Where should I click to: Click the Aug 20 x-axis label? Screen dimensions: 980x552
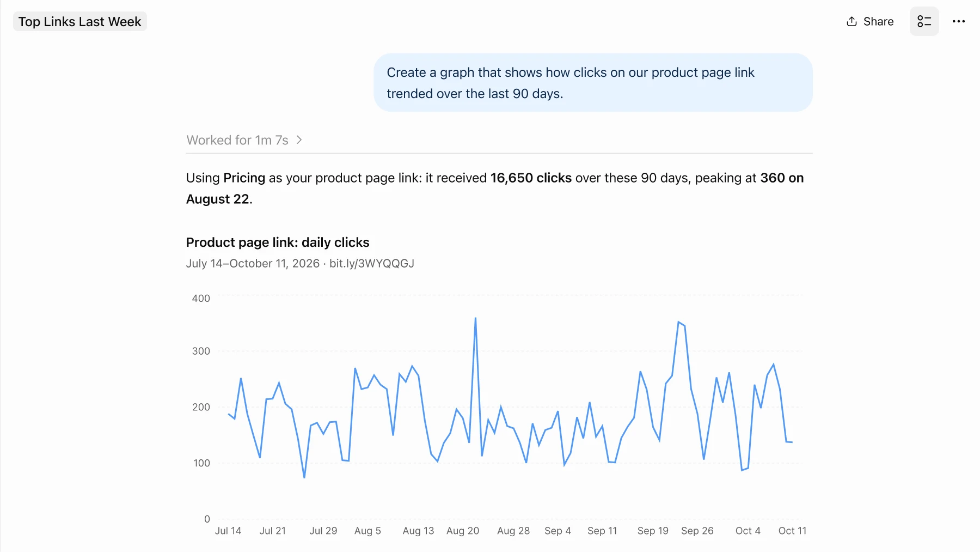[x=463, y=531]
